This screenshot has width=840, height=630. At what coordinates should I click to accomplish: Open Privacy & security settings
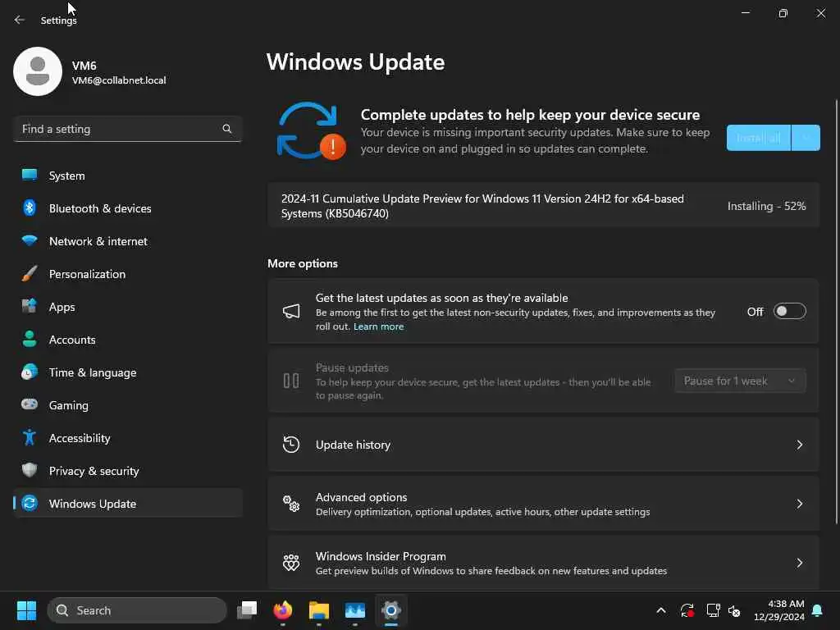128,470
